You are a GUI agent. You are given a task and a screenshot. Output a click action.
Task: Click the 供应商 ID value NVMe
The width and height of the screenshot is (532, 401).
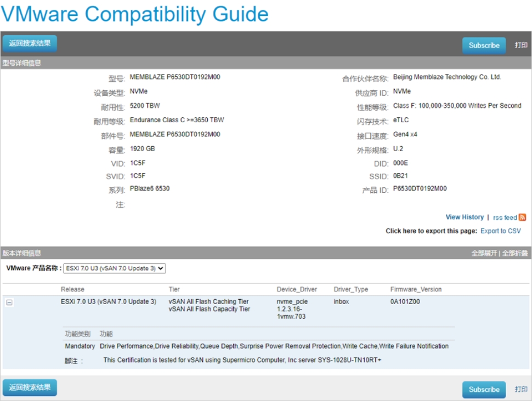coord(401,91)
